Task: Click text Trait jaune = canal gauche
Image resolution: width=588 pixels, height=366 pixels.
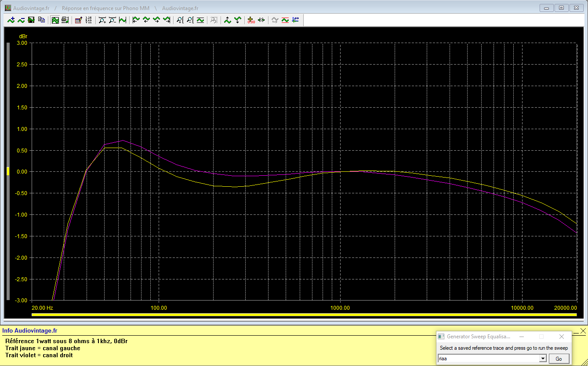Action: [43, 348]
